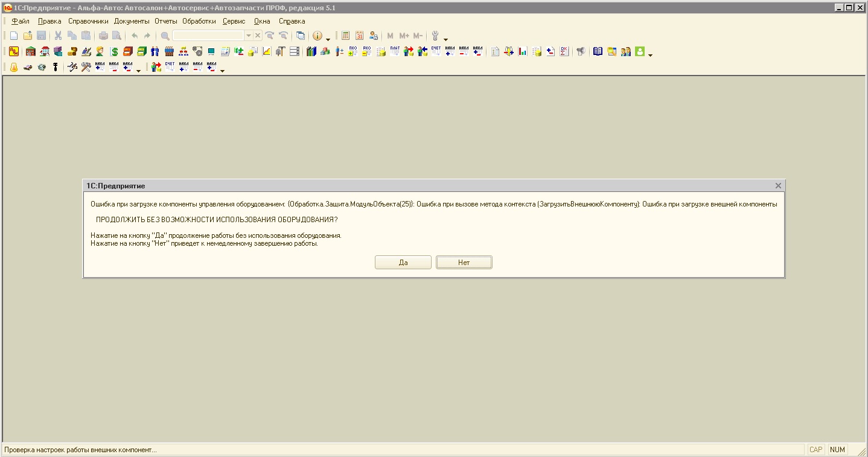Click the СЧЕТ invoice icon in second toolbar
Screen dimensions: 868x457
coord(436,51)
